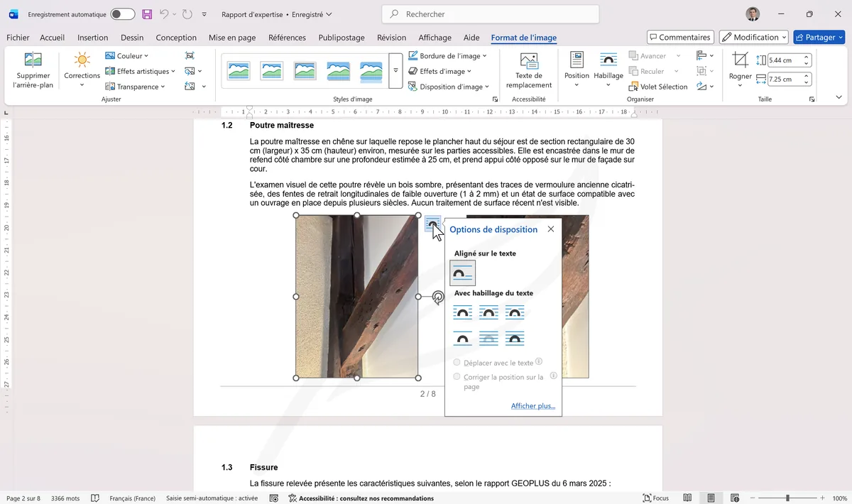Adjust the zoom slider at bottom right
This screenshot has height=504, width=852.
tap(790, 498)
